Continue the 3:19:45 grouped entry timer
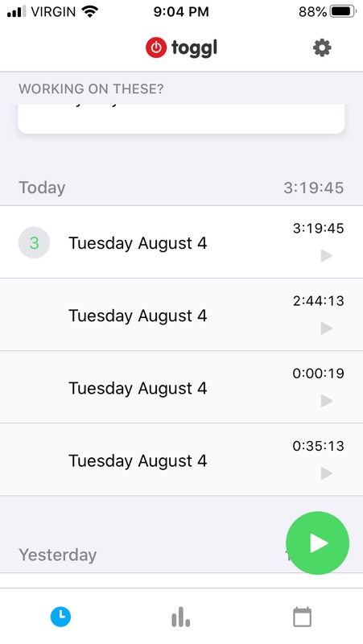363x644 pixels. point(327,256)
